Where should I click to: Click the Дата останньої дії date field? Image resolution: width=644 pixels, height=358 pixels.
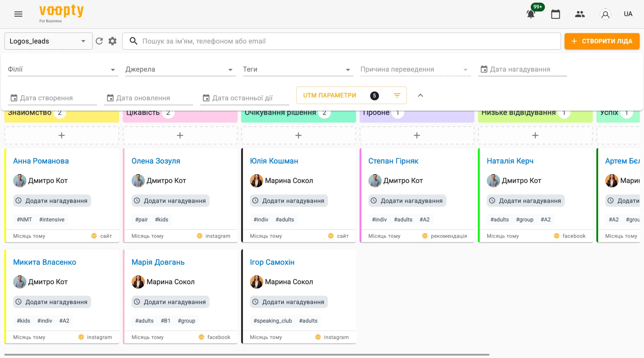pyautogui.click(x=245, y=98)
